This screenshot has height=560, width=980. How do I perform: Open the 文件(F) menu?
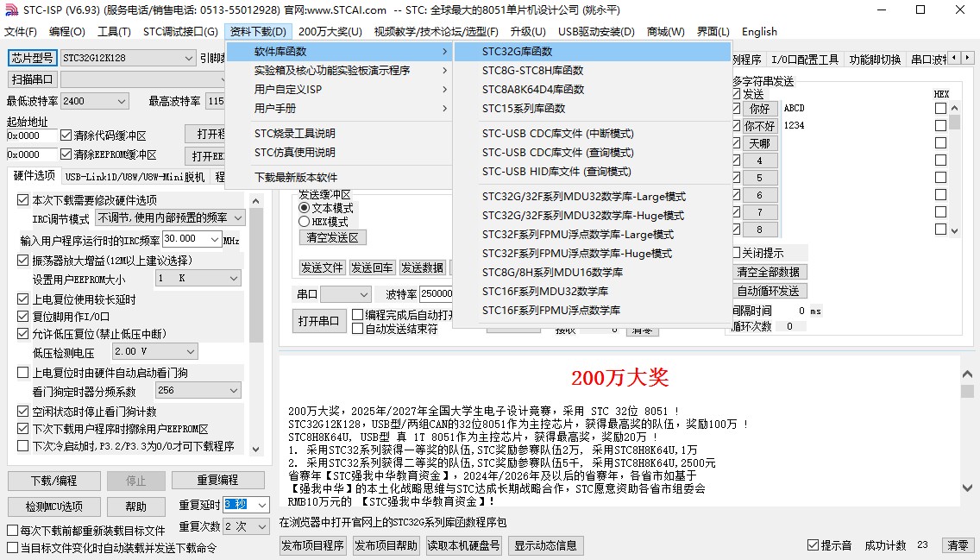point(21,32)
